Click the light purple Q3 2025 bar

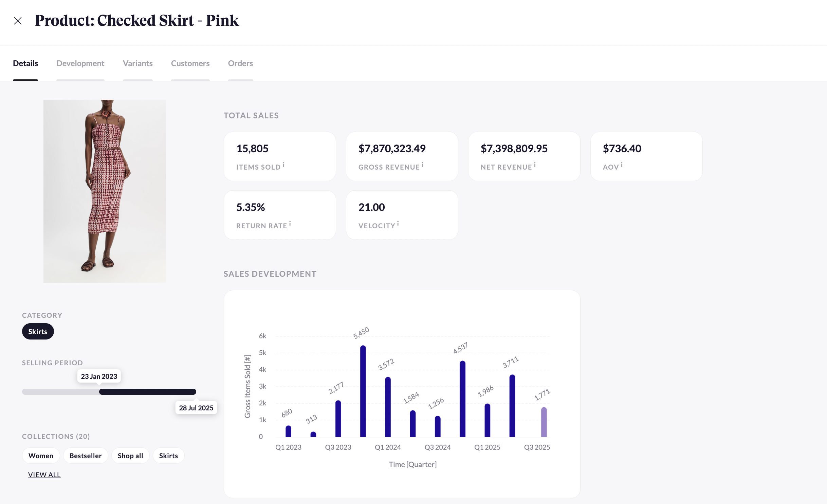pyautogui.click(x=544, y=422)
